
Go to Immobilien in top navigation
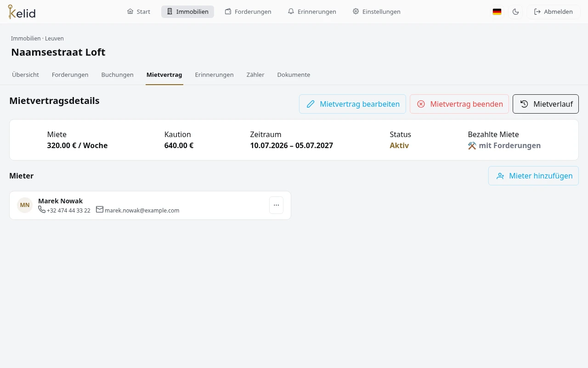(x=187, y=11)
